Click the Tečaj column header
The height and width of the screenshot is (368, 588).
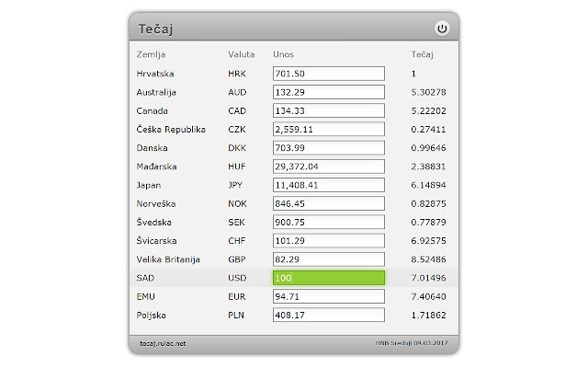423,54
